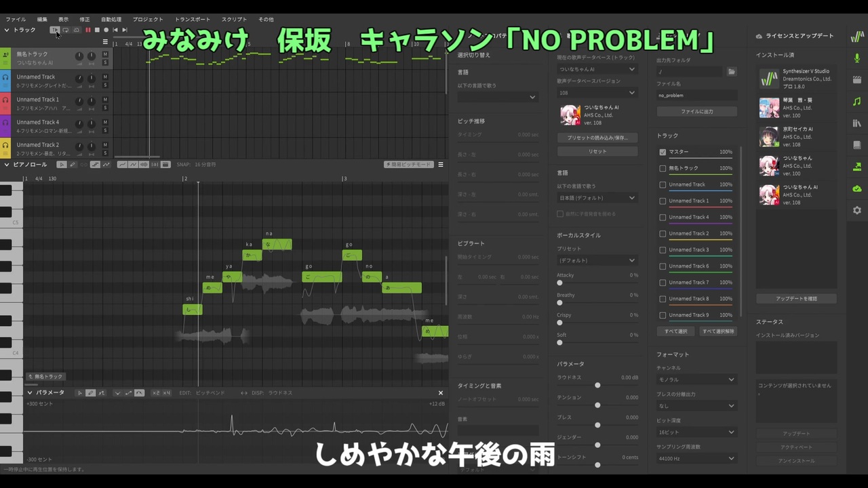Open the 編集 menu
The image size is (868, 488).
coord(42,20)
